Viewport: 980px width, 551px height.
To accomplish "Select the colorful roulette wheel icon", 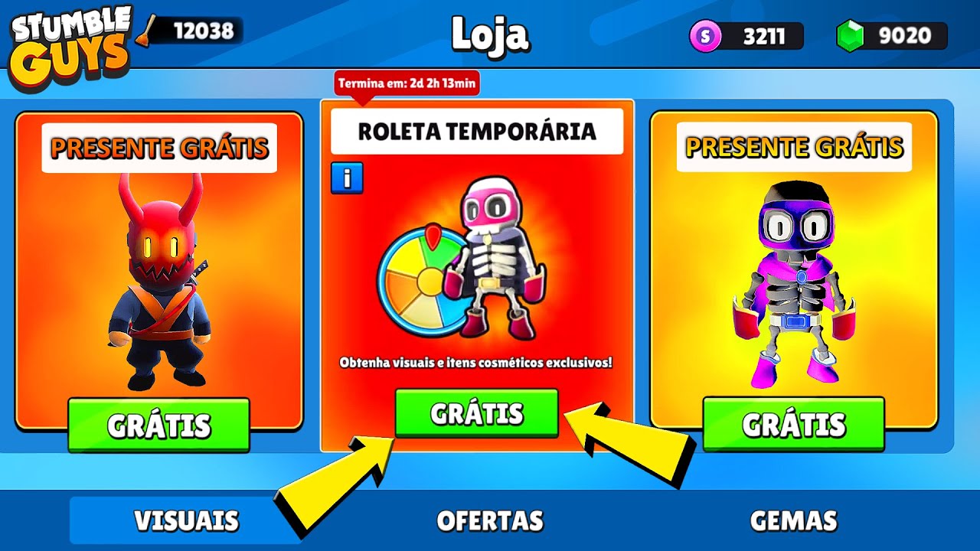I will pyautogui.click(x=421, y=281).
